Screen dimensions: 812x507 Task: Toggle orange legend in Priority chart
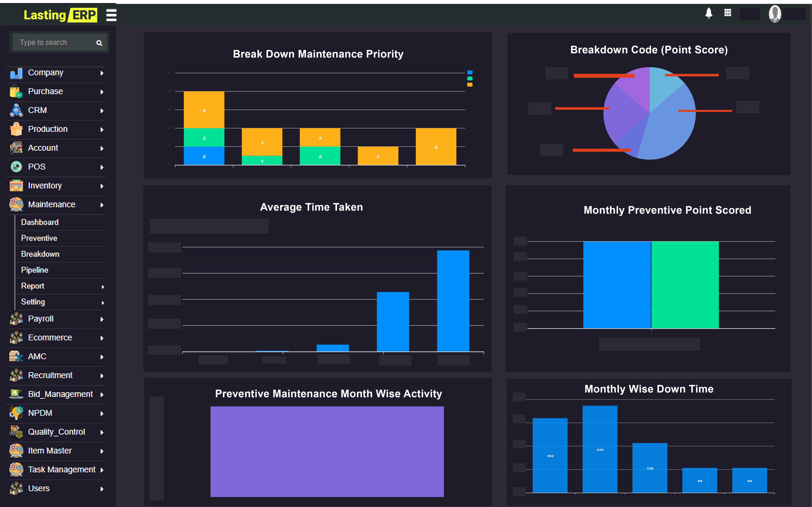pos(470,84)
